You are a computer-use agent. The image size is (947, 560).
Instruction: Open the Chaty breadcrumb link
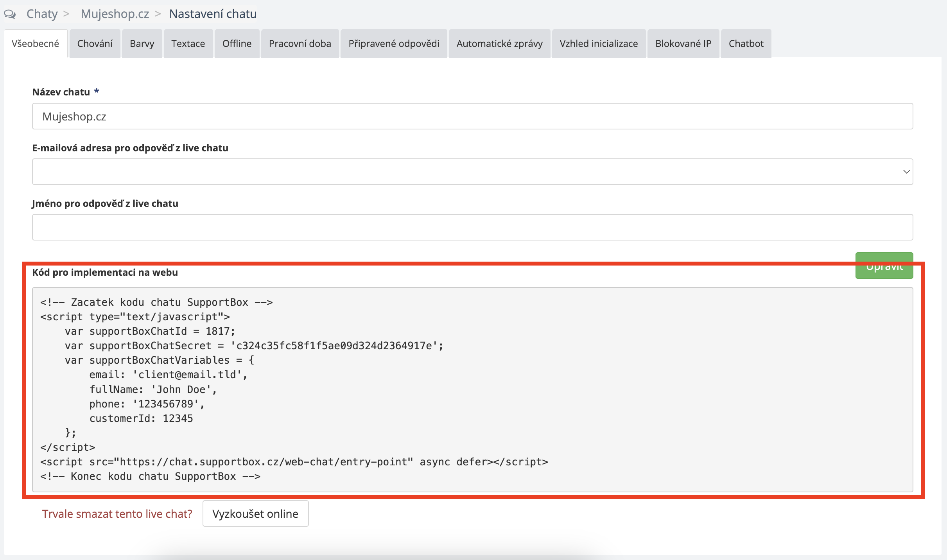click(x=42, y=14)
